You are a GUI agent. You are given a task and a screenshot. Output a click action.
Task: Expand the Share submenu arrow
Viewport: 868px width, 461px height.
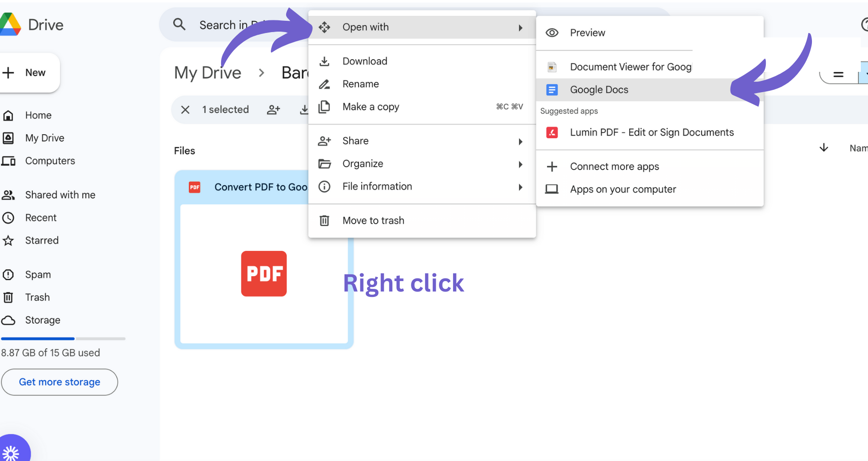pos(521,141)
